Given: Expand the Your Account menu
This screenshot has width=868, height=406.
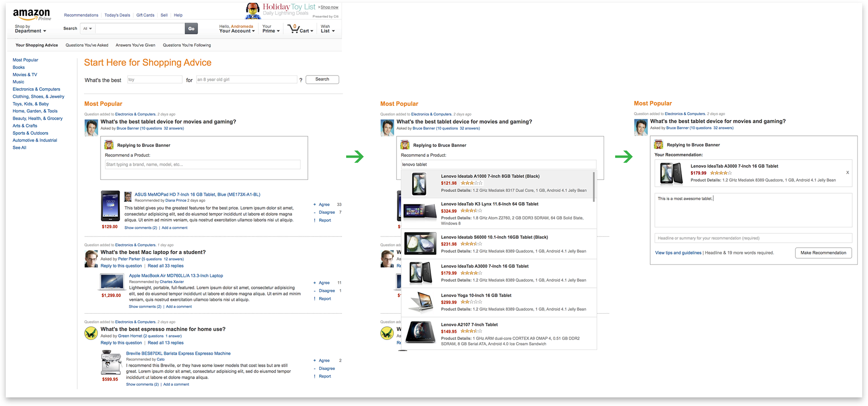Looking at the screenshot, I should 237,29.
